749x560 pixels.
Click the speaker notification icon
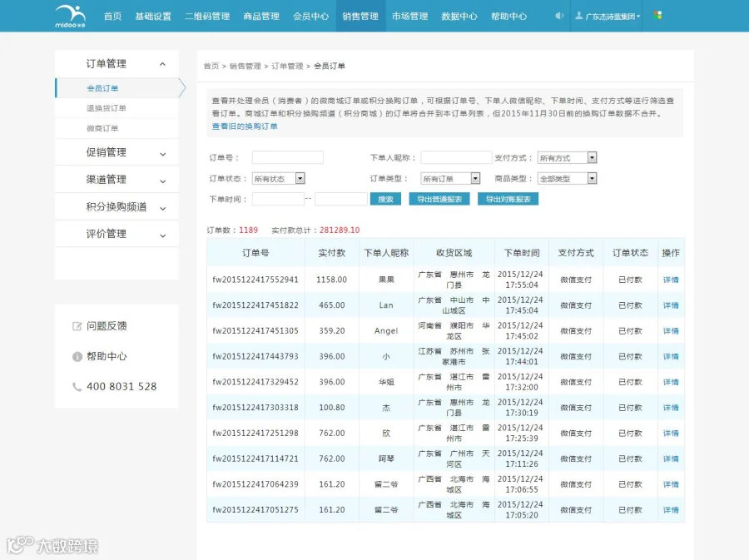[559, 16]
